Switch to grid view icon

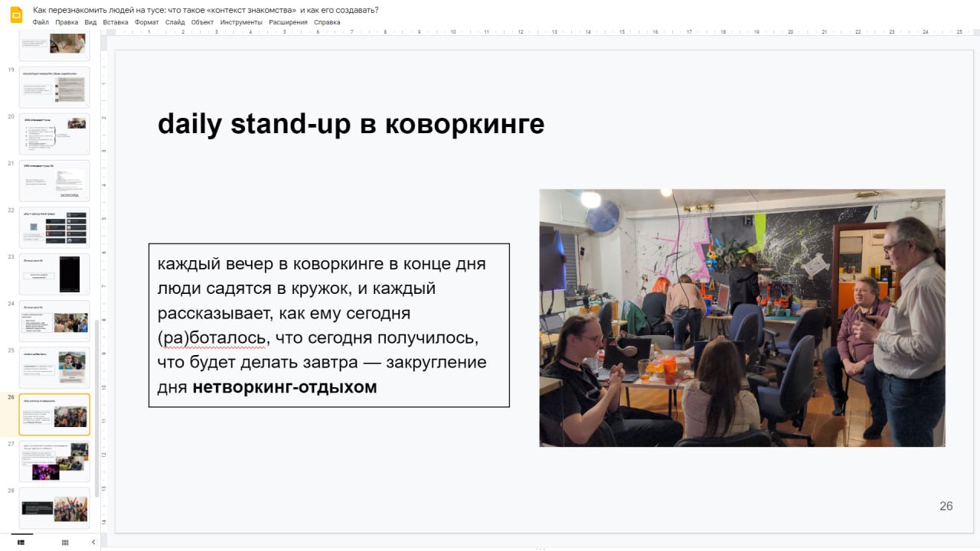pyautogui.click(x=65, y=542)
